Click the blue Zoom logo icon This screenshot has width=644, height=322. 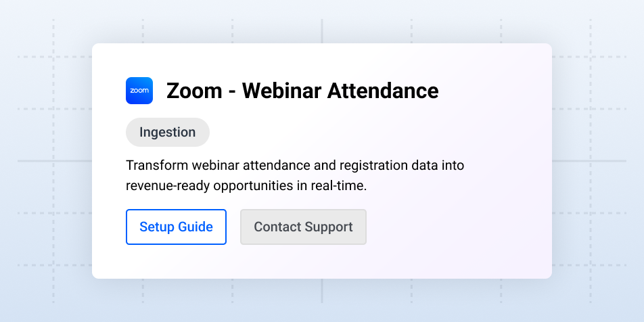pos(139,91)
